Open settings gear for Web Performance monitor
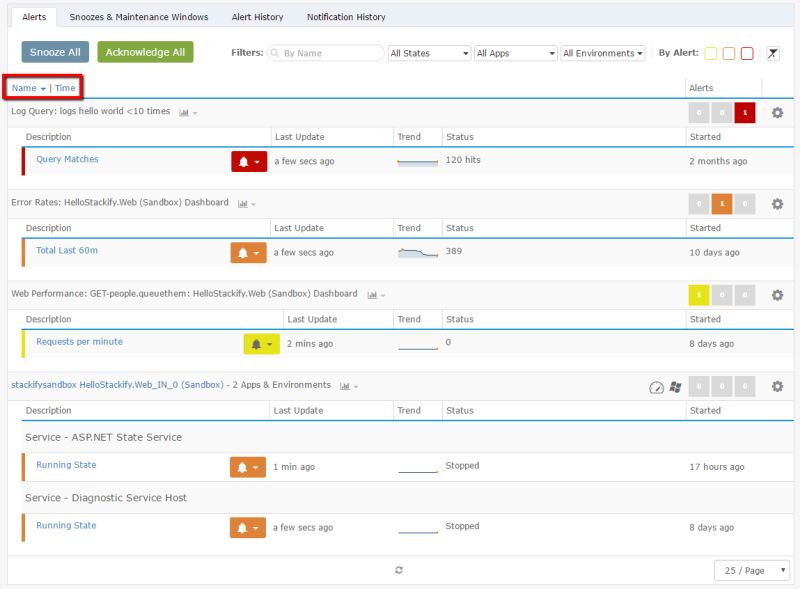 click(x=777, y=295)
